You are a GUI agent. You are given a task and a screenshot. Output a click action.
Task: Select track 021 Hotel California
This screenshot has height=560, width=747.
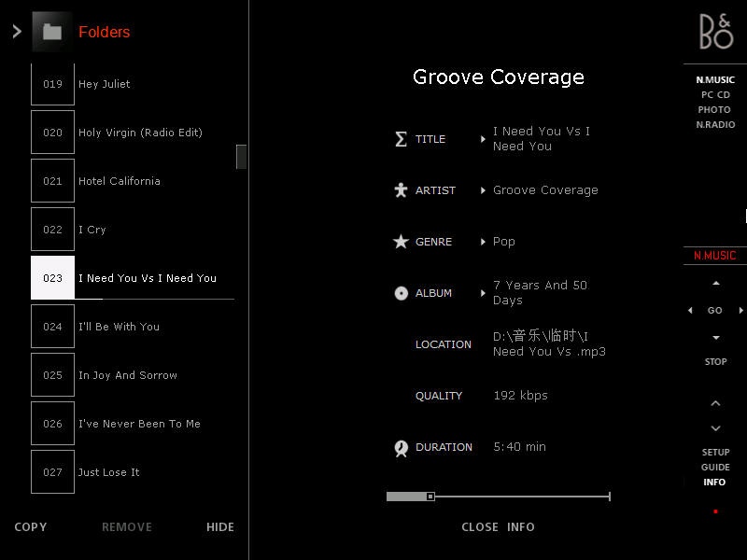119,181
